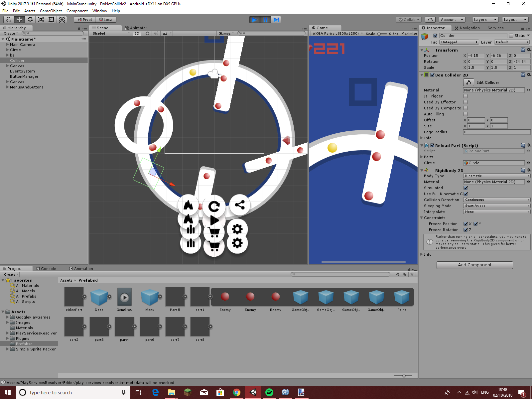Toggle Box Collider 2D enabled checkbox
Viewport: 532px width, 399px height.
[432, 75]
